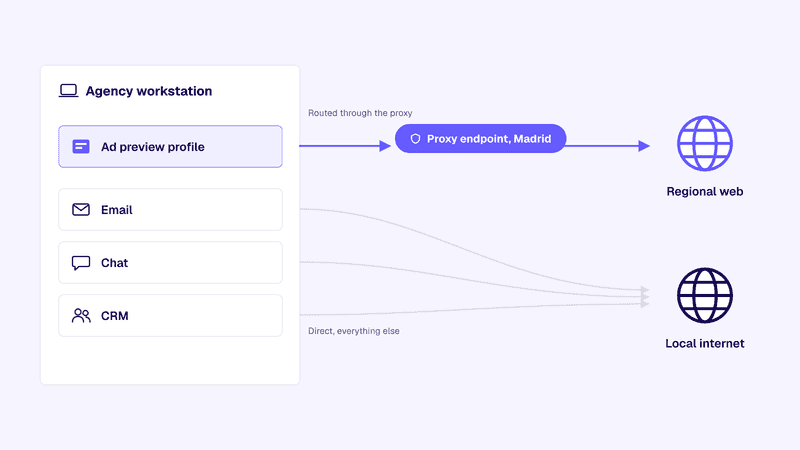800x450 pixels.
Task: Click the Routed through the proxy caption
Action: (360, 113)
